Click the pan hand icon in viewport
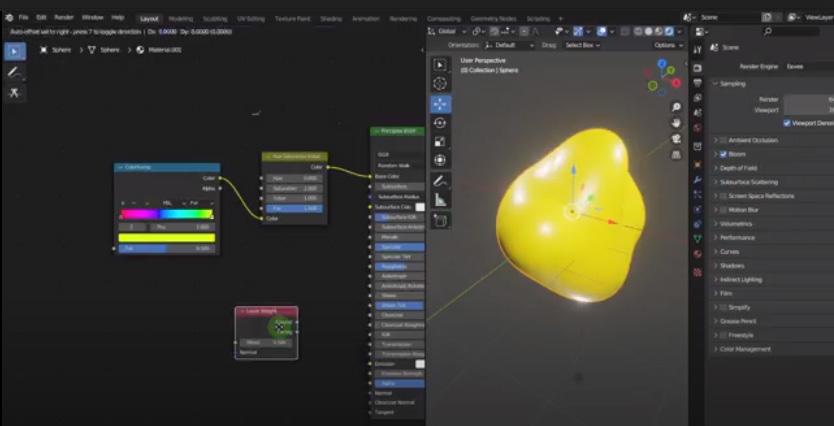Screen dimensions: 834x426 pos(676,123)
